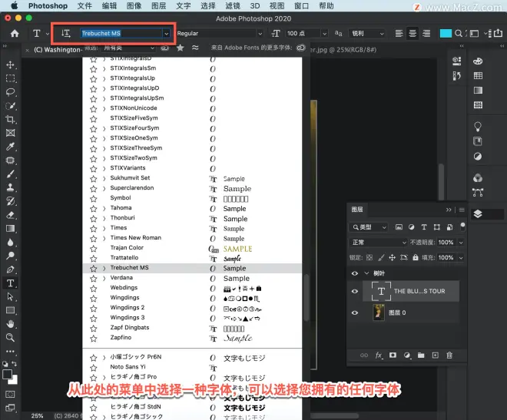This screenshot has height=420, width=507.
Task: Hide the 图层 0 layer
Action: [355, 313]
